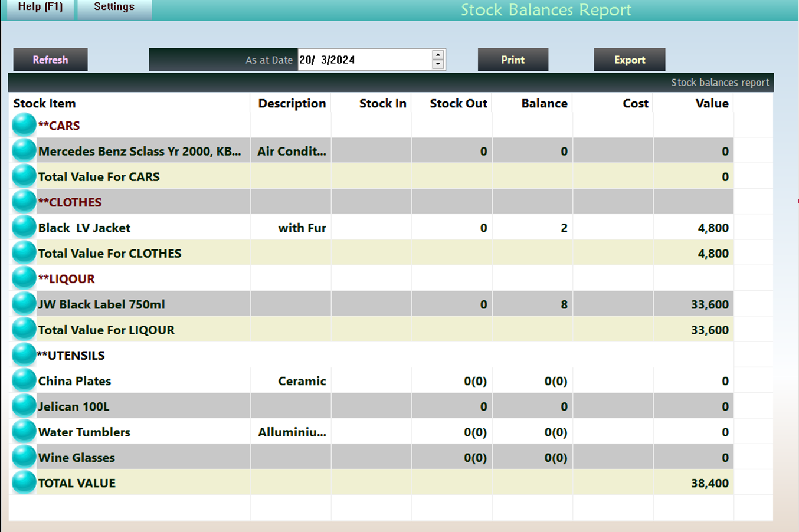The height and width of the screenshot is (532, 799).
Task: Open the Help (F1) menu
Action: pos(40,8)
